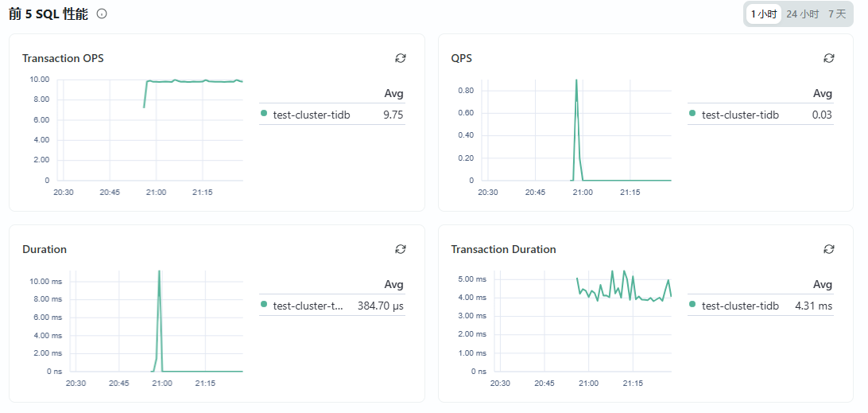Refresh the QPS chart

[x=829, y=58]
